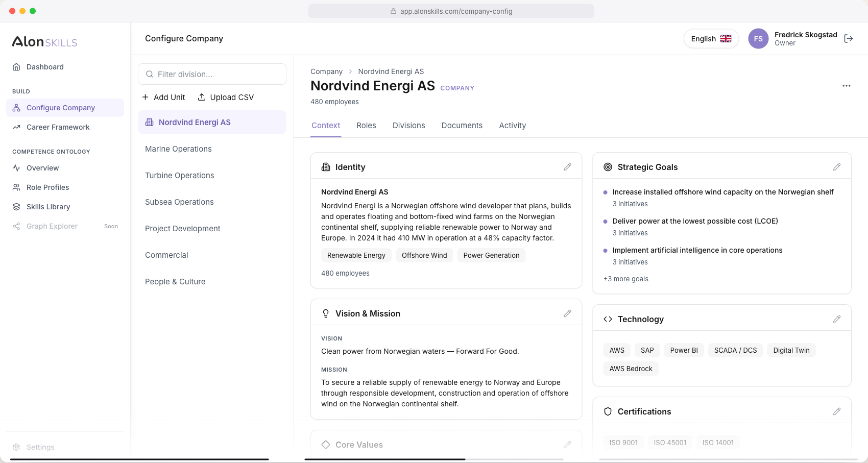Open the Documents tab

[462, 126]
